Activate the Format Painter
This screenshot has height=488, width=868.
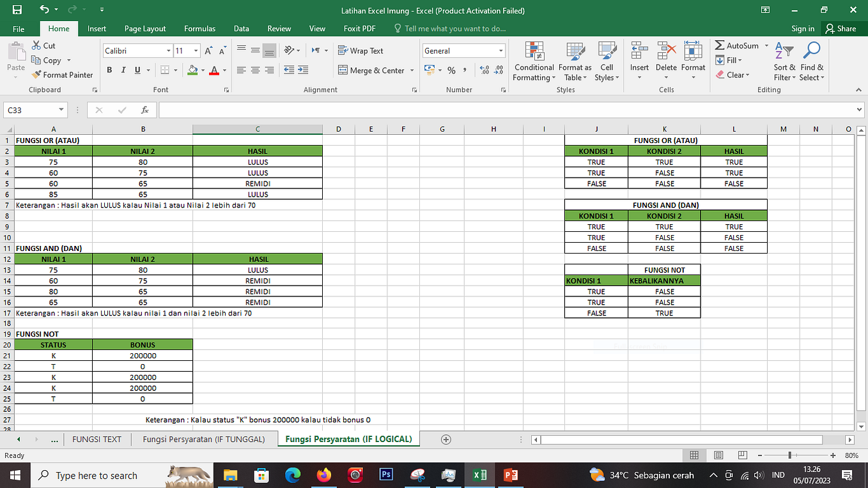(x=62, y=75)
